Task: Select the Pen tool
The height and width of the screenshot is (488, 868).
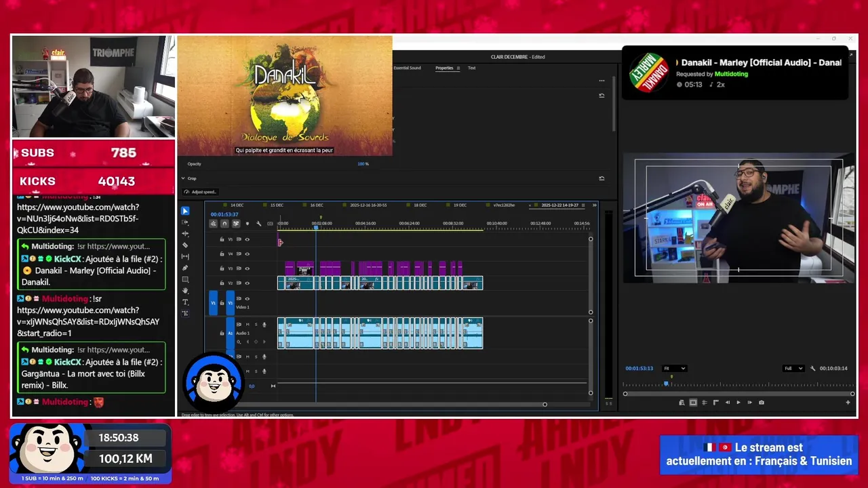Action: pyautogui.click(x=185, y=268)
